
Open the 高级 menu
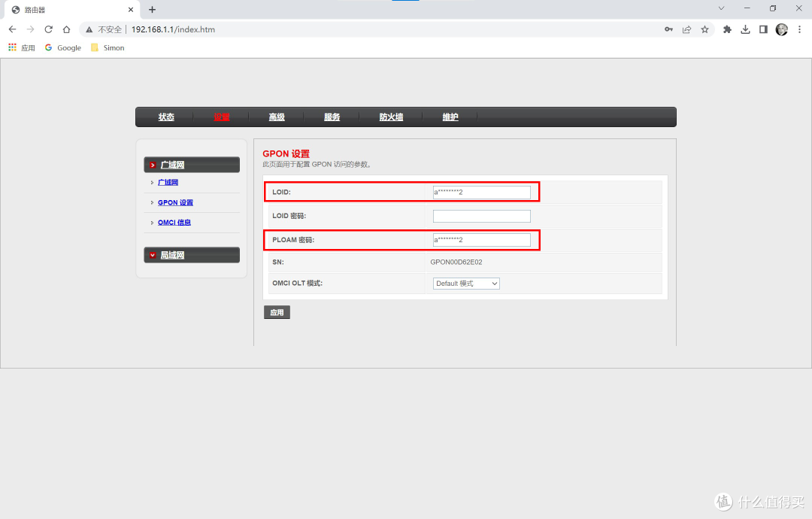coord(277,117)
